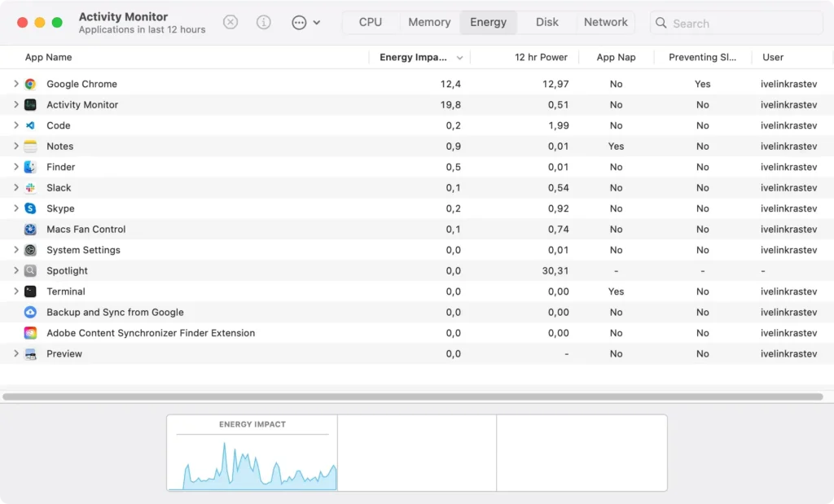The image size is (834, 504).
Task: Sort by App Name column header
Action: coord(48,58)
